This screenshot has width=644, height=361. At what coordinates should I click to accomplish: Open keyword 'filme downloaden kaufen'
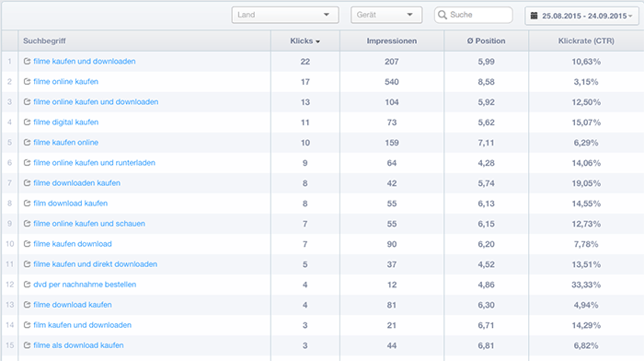(76, 183)
